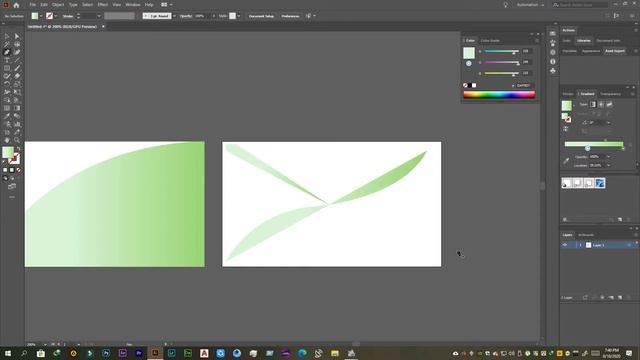Open the Object menu
The image size is (640, 360).
[x=58, y=5]
